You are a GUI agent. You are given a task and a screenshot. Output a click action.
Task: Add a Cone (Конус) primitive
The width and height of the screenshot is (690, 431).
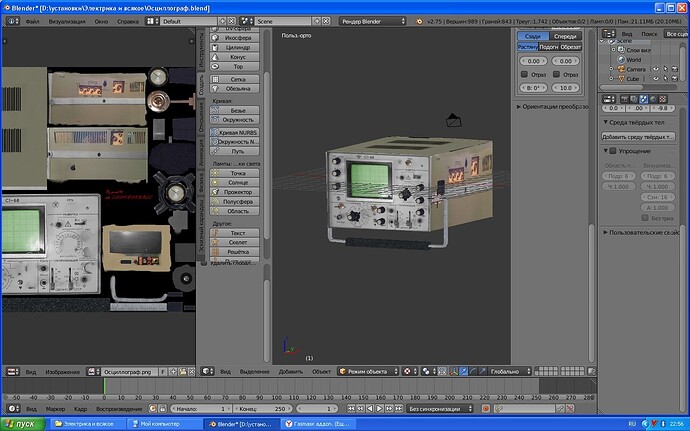(238, 57)
